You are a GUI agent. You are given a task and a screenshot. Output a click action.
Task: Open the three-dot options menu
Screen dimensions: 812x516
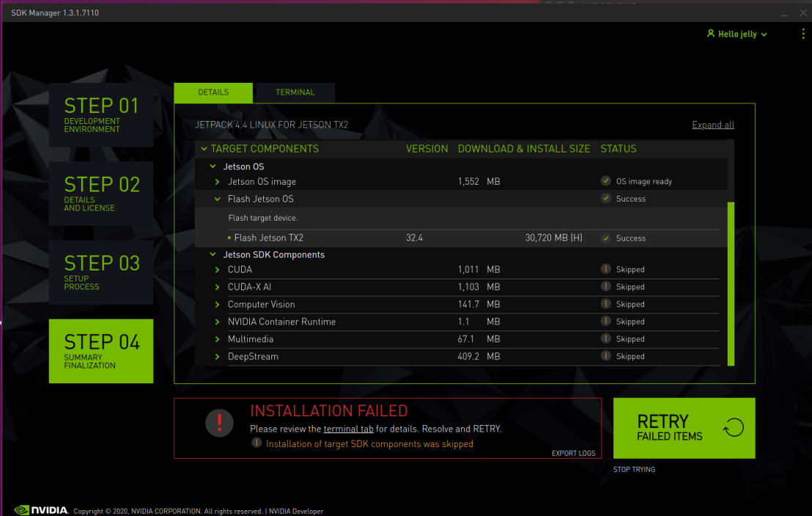coord(803,34)
